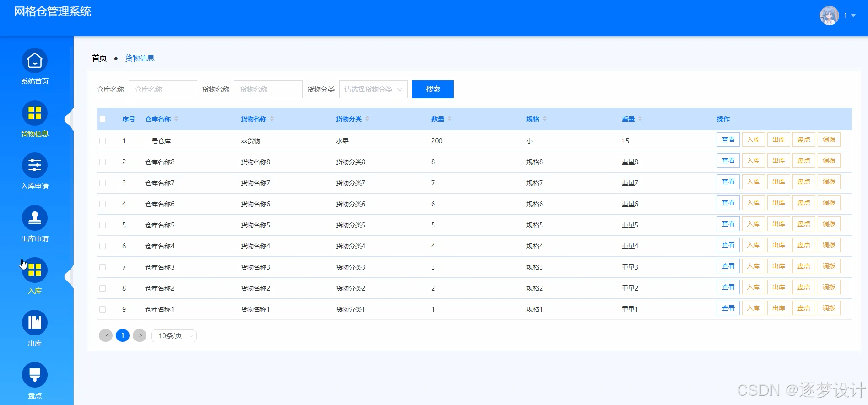Check the row for 仓库名称2

point(103,288)
